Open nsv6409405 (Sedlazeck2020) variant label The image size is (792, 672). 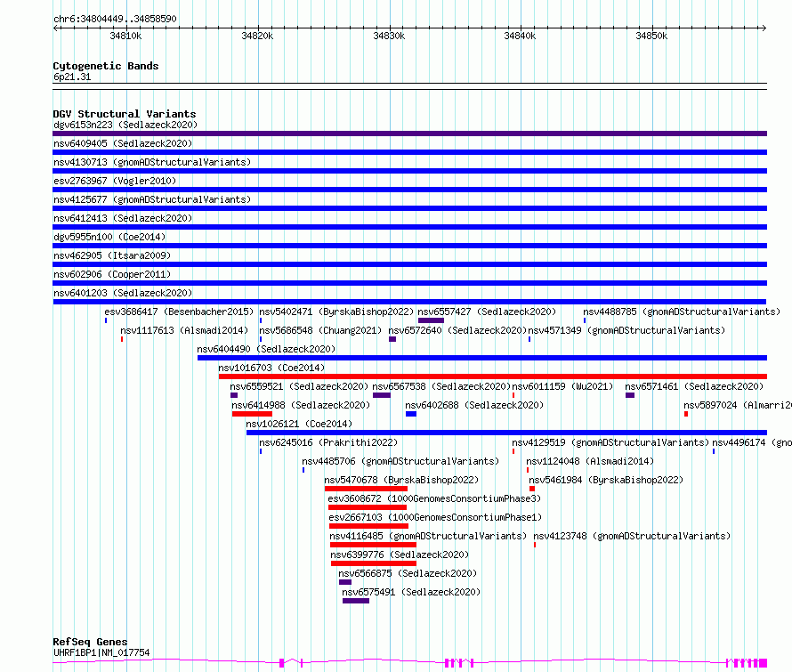pyautogui.click(x=123, y=143)
